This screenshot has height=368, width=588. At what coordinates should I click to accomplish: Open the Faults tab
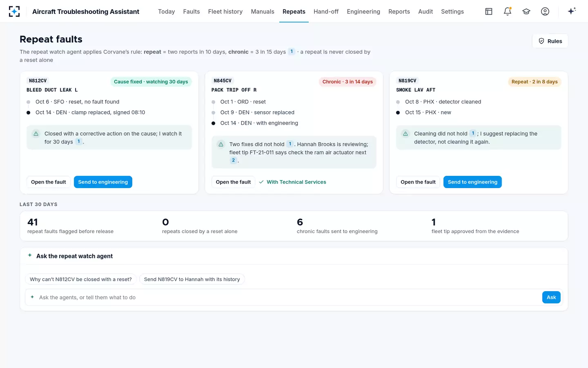[192, 11]
